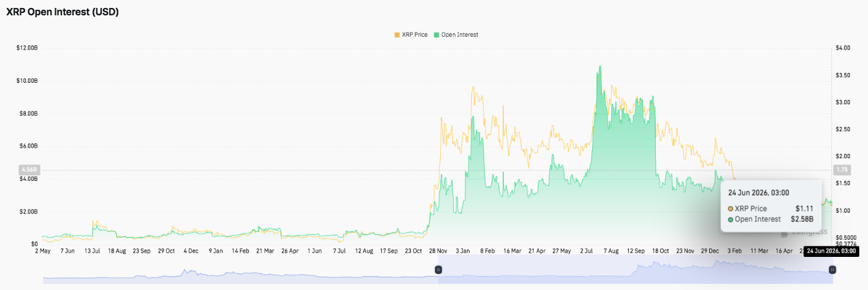Click the $3.00 right axis label

[x=842, y=102]
